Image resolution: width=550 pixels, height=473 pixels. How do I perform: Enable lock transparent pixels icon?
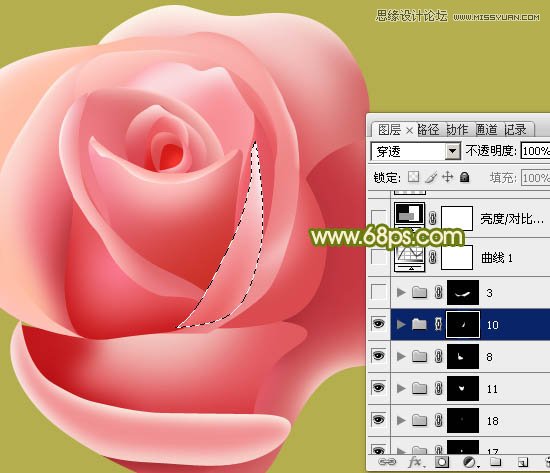pyautogui.click(x=414, y=177)
